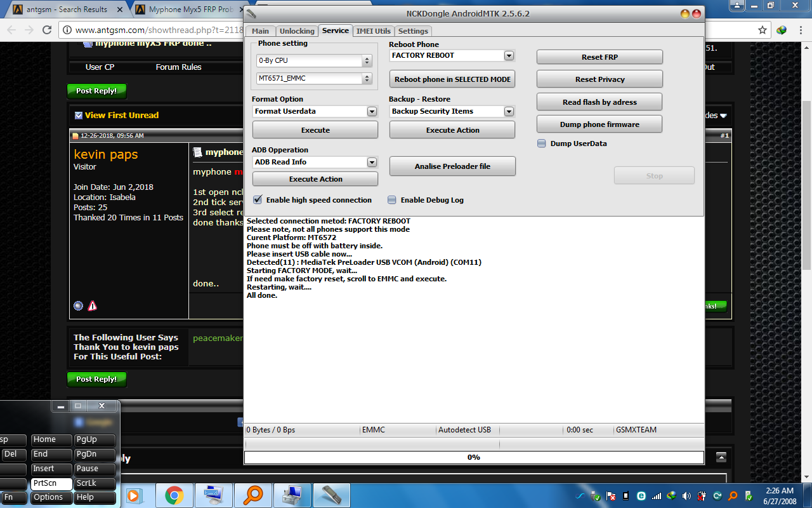812x508 pixels.
Task: Open the Backup - Restore dropdown
Action: (508, 111)
